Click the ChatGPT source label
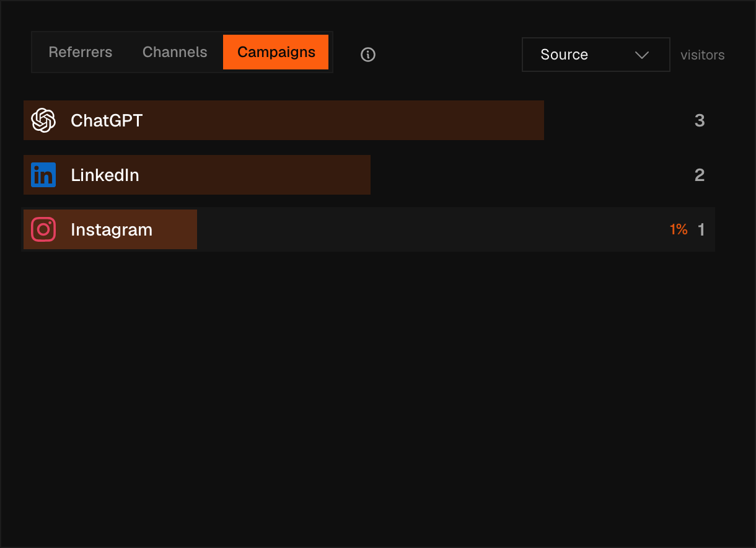756x548 pixels. 107,120
